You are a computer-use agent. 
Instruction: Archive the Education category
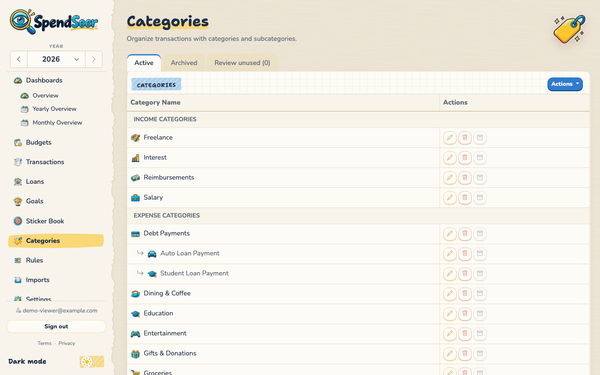[480, 313]
